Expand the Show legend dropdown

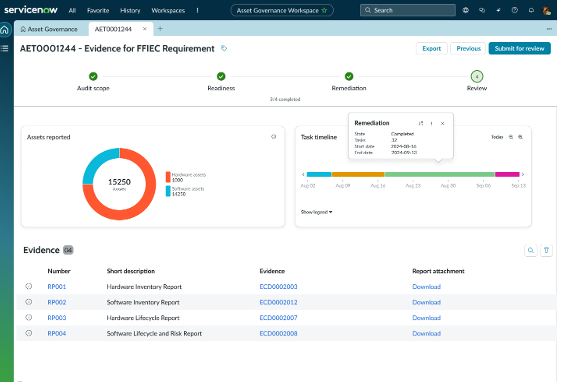point(316,212)
